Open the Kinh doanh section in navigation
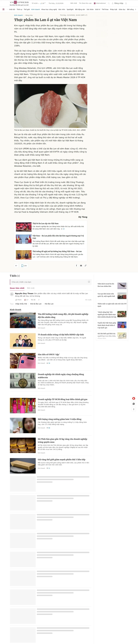Image resolution: width=138 pixels, height=644 pixels. click(36, 10)
